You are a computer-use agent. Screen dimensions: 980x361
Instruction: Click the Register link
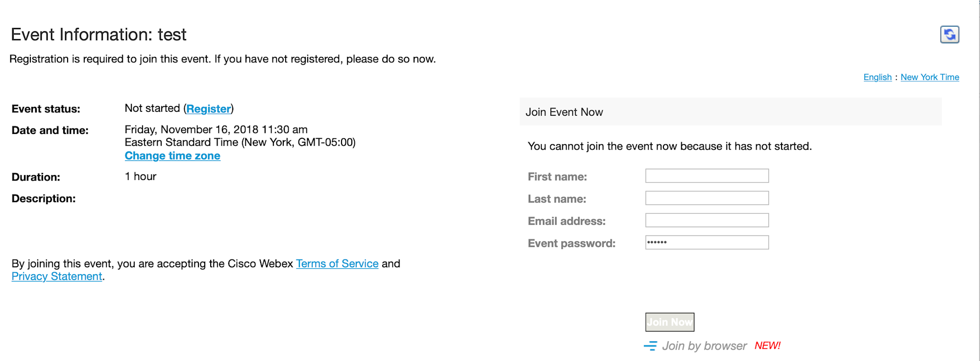tap(208, 109)
